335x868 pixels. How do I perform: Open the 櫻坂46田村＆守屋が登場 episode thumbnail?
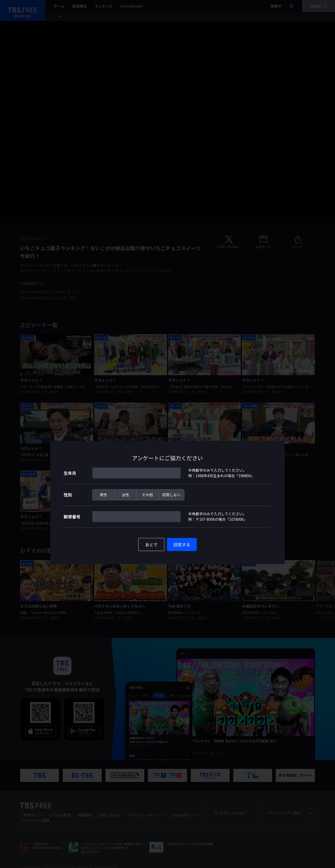pyautogui.click(x=204, y=355)
